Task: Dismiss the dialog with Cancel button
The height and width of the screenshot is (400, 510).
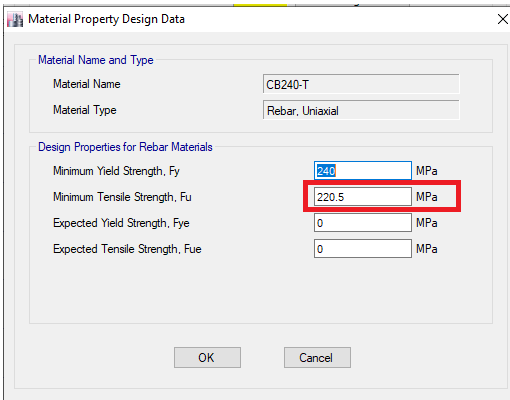Action: coord(317,358)
